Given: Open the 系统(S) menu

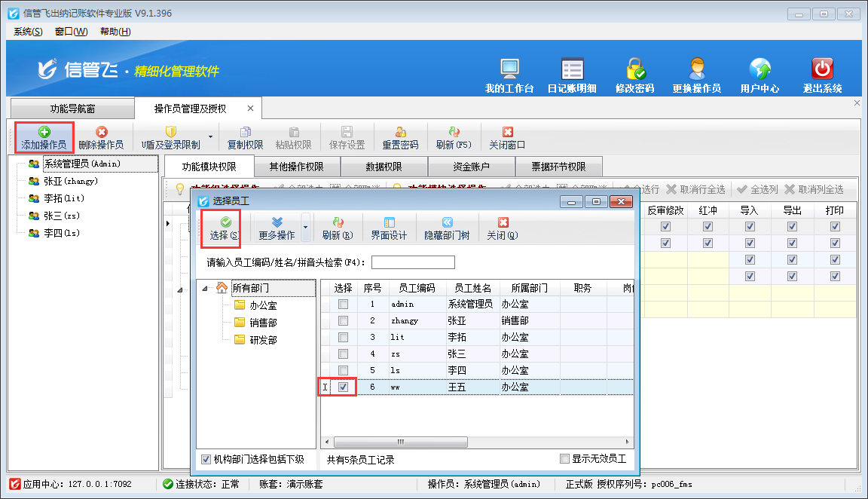Looking at the screenshot, I should 28,32.
